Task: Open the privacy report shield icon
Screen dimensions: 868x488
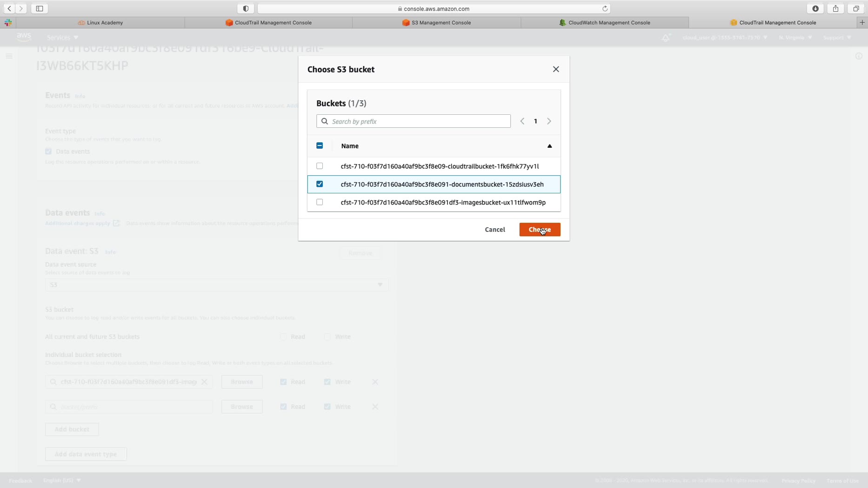Action: [246, 8]
